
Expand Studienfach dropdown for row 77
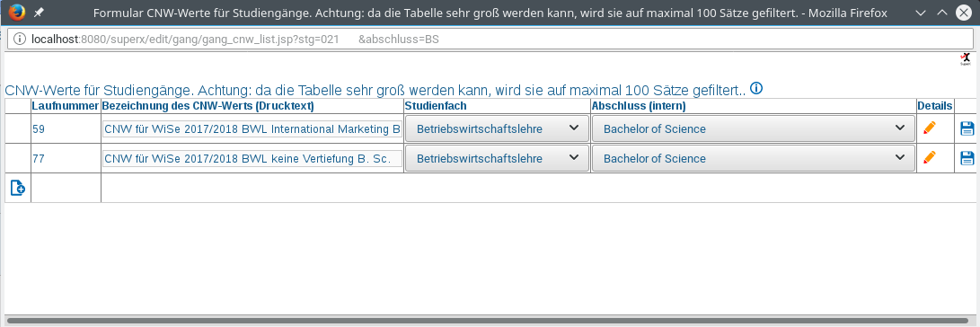coord(497,158)
